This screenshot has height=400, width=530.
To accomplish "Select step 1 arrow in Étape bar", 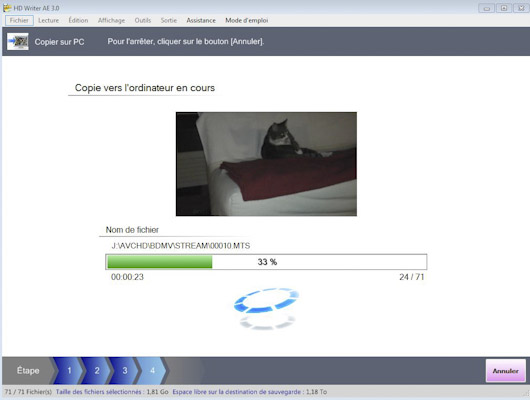I will pyautogui.click(x=69, y=370).
